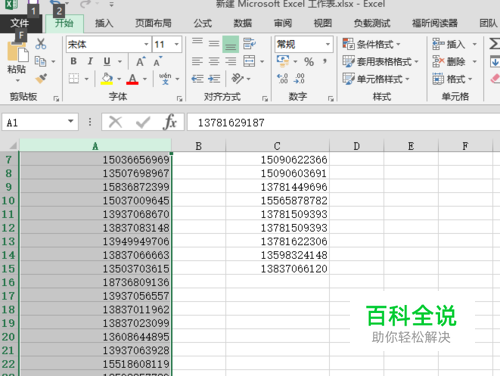This screenshot has height=376, width=500.
Task: Click into the formula bar
Action: (343, 122)
